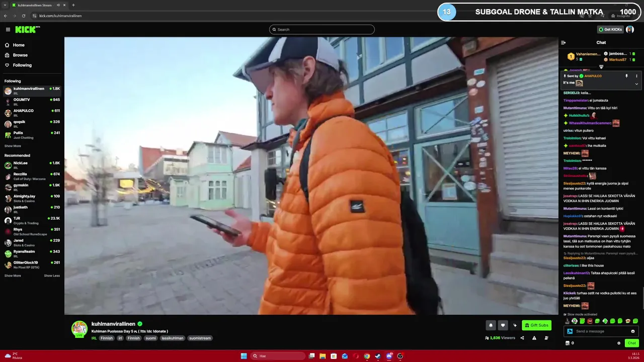Open a new browser tab
The height and width of the screenshot is (362, 644).
coord(73,5)
